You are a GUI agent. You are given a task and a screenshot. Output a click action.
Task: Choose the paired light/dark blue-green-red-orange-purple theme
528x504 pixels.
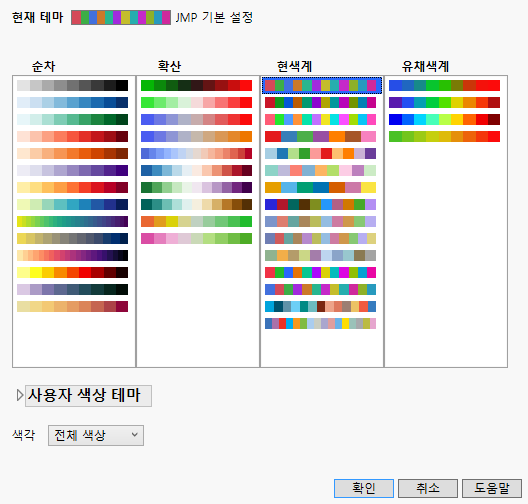(x=320, y=154)
